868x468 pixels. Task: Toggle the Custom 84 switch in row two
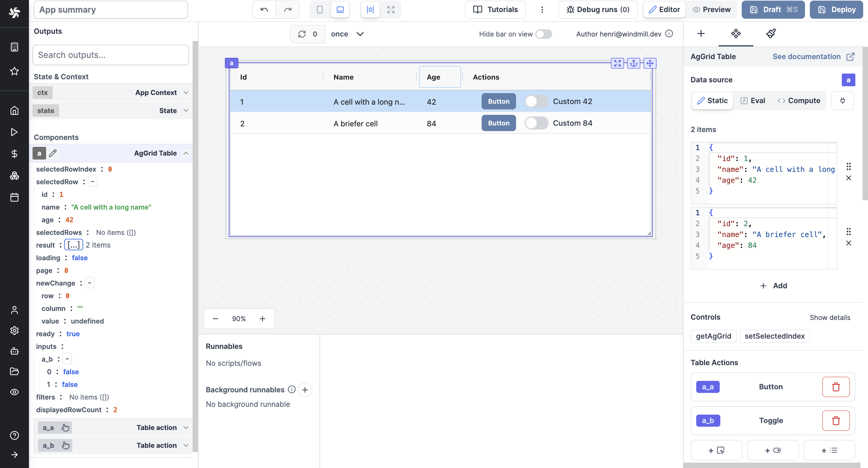point(536,123)
